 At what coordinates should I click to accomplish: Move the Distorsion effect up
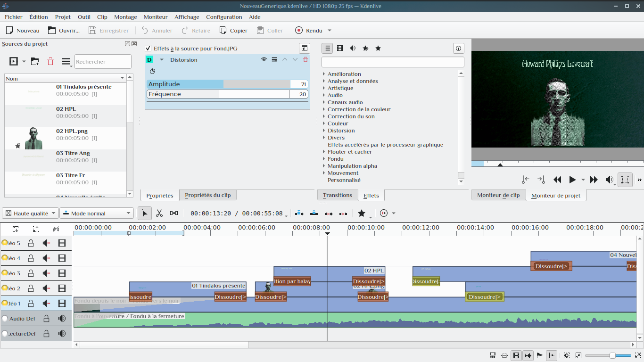285,59
